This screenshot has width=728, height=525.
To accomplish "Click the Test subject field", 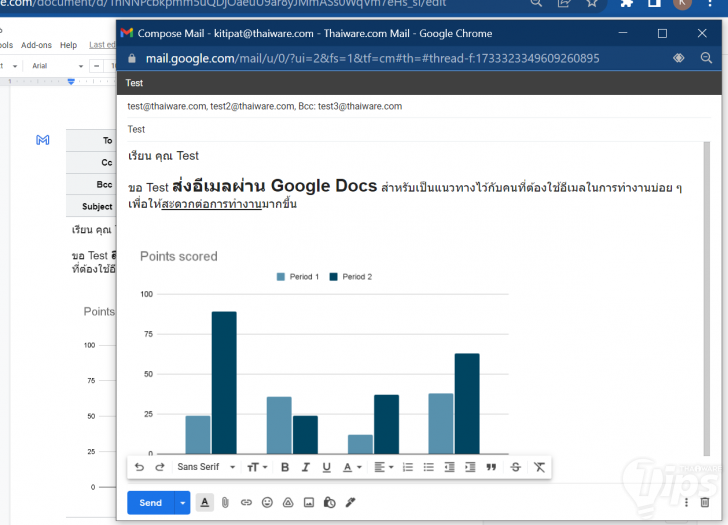I will coord(418,130).
